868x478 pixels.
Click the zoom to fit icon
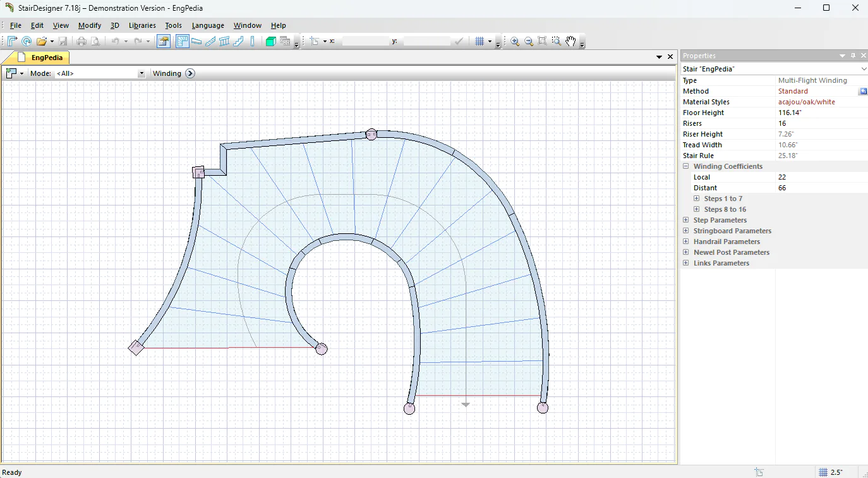[x=543, y=41]
